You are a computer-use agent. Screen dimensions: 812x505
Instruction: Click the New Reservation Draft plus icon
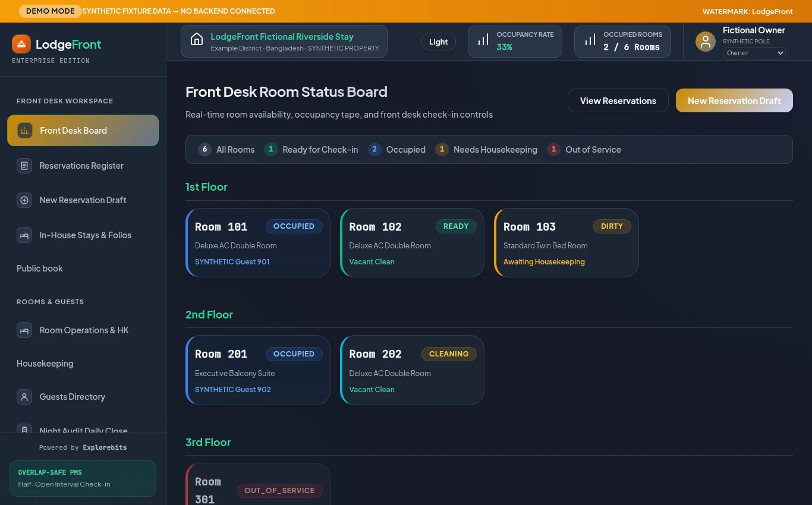(x=24, y=200)
